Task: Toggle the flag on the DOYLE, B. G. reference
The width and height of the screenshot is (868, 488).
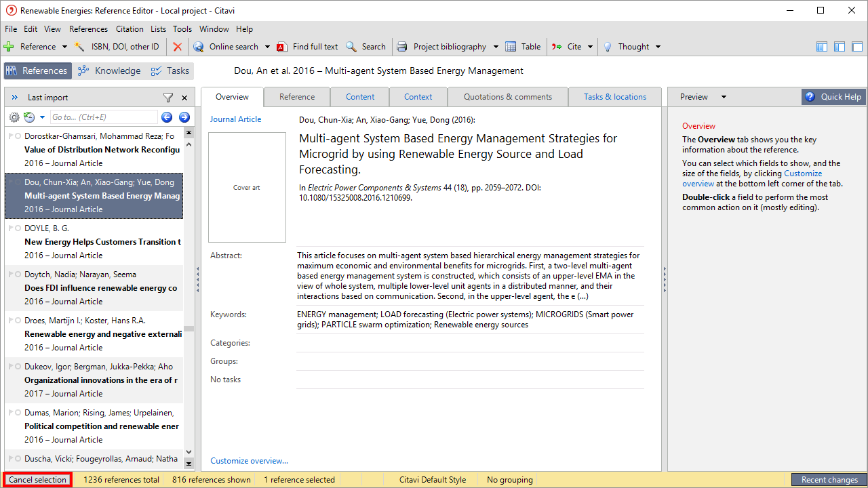Action: 11,228
